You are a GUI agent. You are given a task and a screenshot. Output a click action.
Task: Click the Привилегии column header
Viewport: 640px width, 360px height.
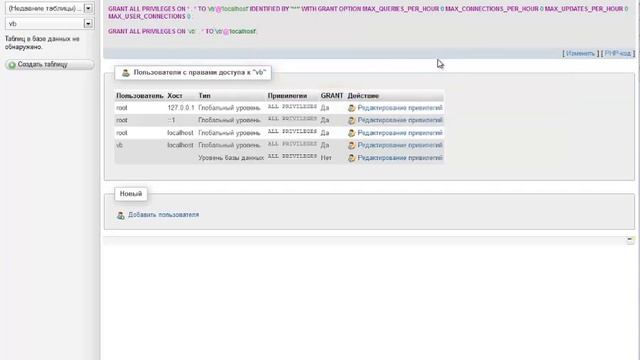pyautogui.click(x=287, y=96)
